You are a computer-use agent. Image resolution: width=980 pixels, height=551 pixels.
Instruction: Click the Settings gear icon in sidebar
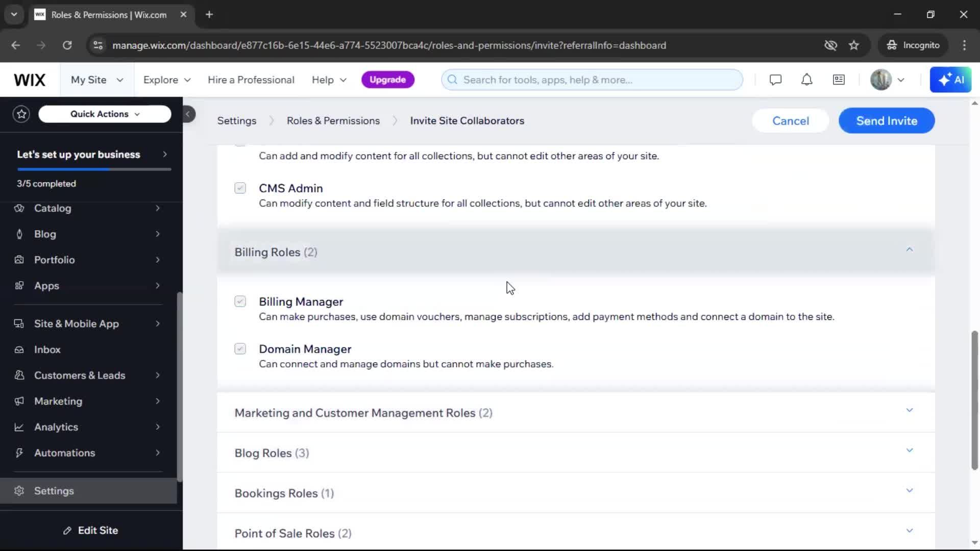coord(19,491)
